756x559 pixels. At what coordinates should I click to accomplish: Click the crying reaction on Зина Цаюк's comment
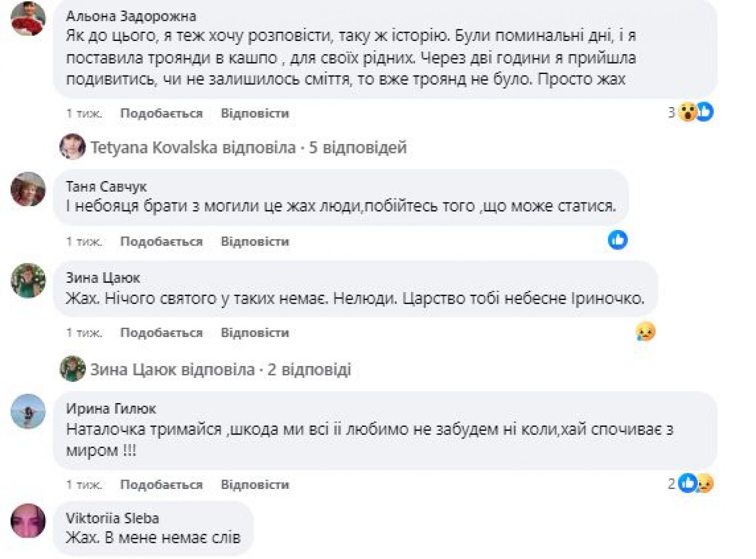645,331
